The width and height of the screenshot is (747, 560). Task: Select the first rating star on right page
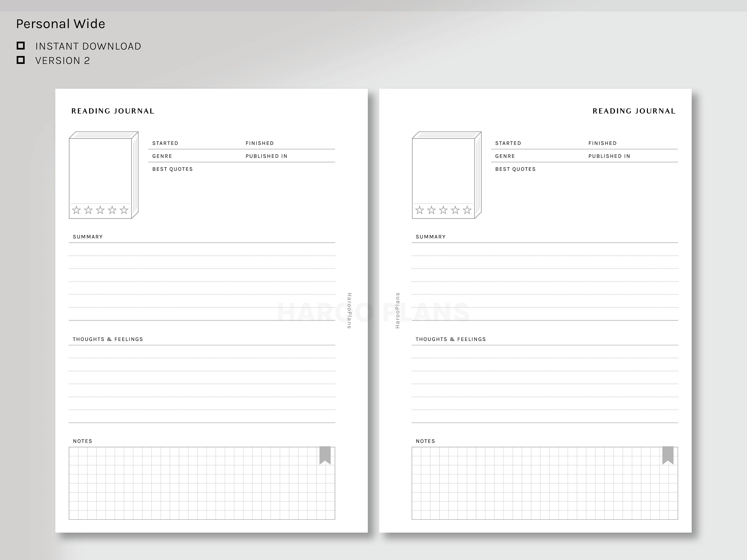point(420,210)
